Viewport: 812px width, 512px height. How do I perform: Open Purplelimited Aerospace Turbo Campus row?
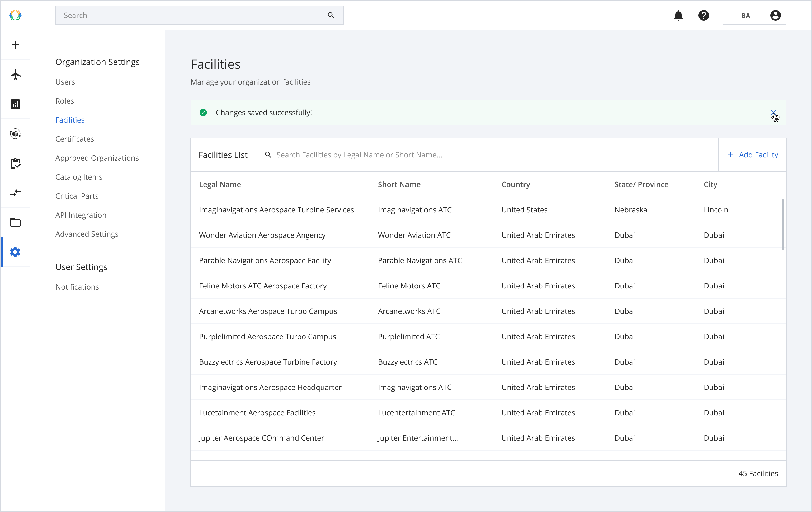pyautogui.click(x=488, y=337)
